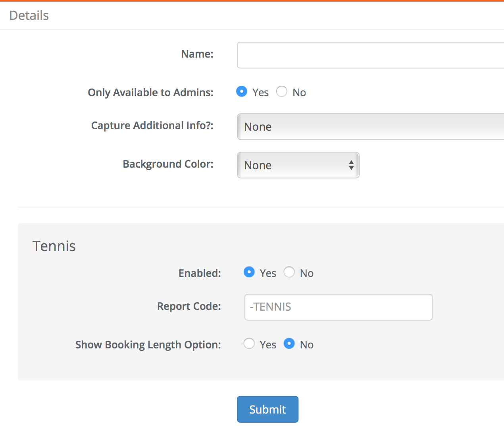The height and width of the screenshot is (433, 504).
Task: Click the Submit button
Action: tap(268, 409)
